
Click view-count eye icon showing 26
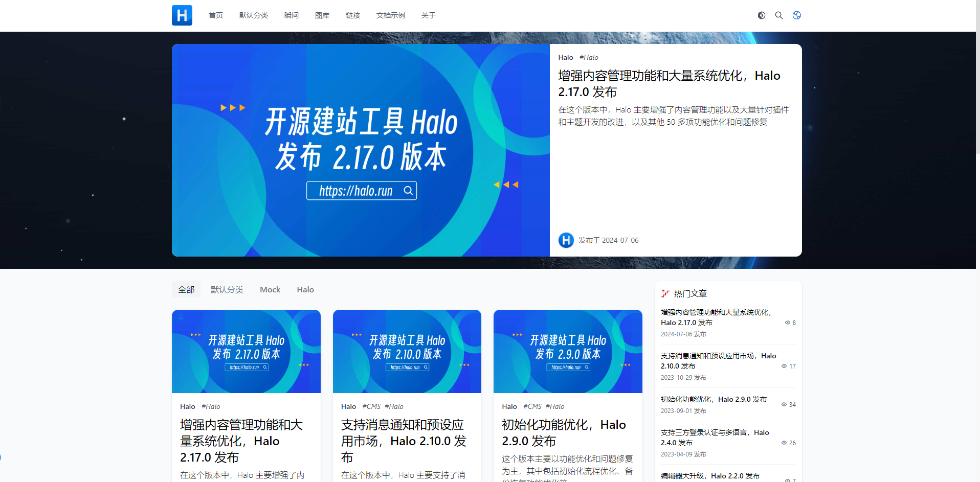coord(784,443)
